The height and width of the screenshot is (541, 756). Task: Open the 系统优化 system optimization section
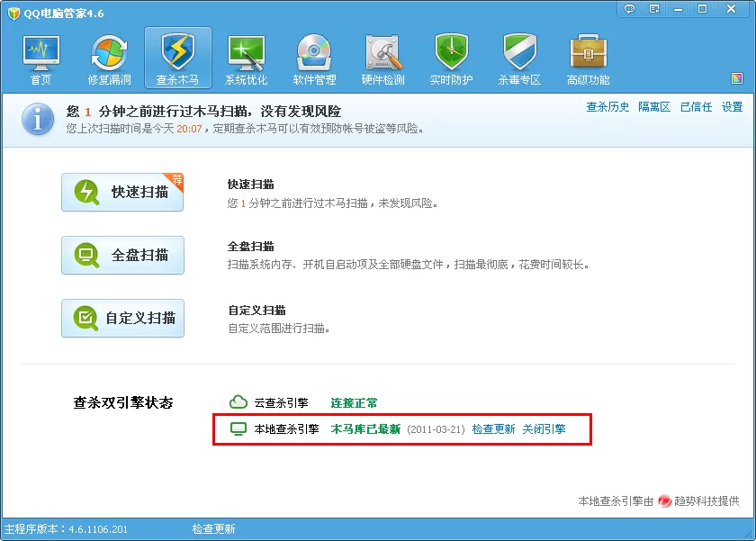(x=247, y=59)
